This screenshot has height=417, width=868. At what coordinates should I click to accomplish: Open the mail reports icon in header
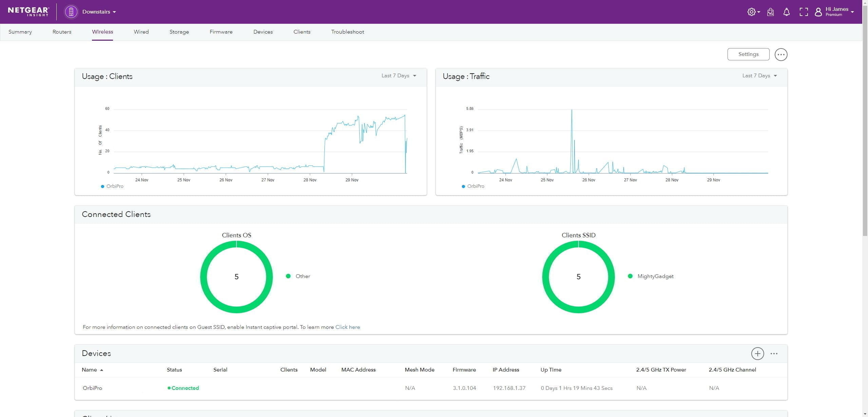(770, 12)
